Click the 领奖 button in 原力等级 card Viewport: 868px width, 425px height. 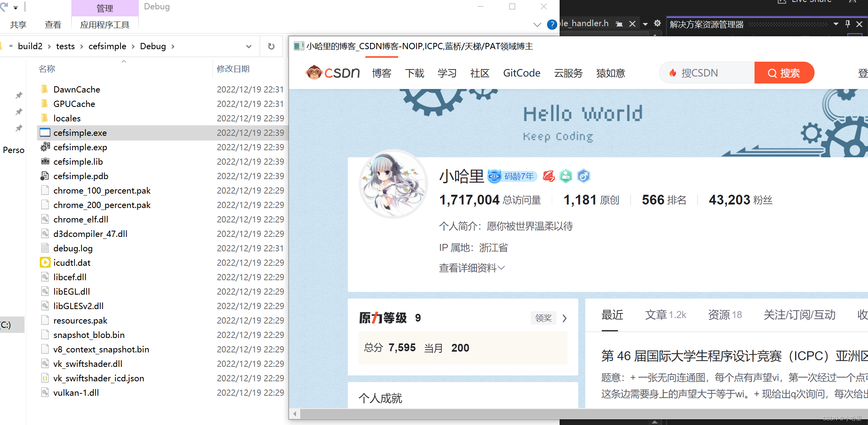543,318
